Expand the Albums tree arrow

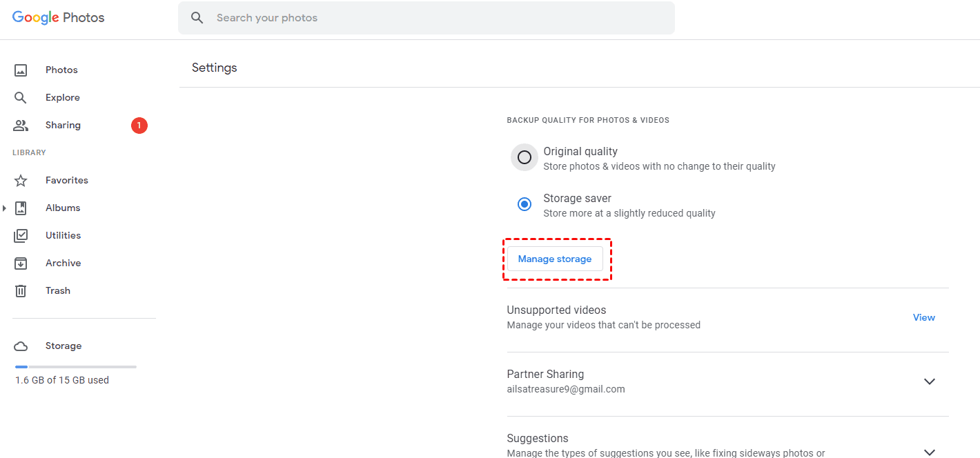coord(5,208)
